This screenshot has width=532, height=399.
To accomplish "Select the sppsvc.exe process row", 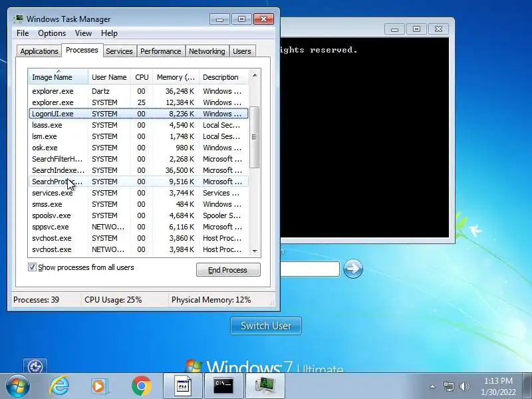I will tap(138, 227).
